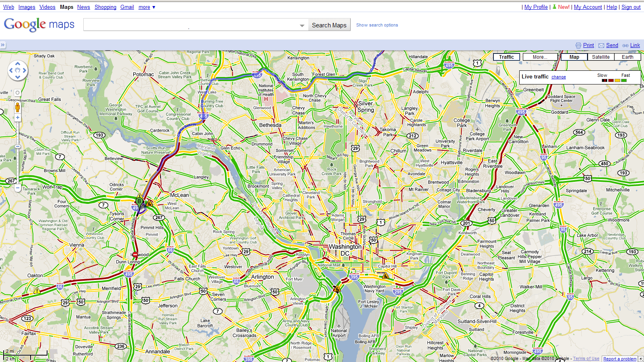The height and width of the screenshot is (362, 644).
Task: Zoom in with the plus button
Action: [x=18, y=117]
